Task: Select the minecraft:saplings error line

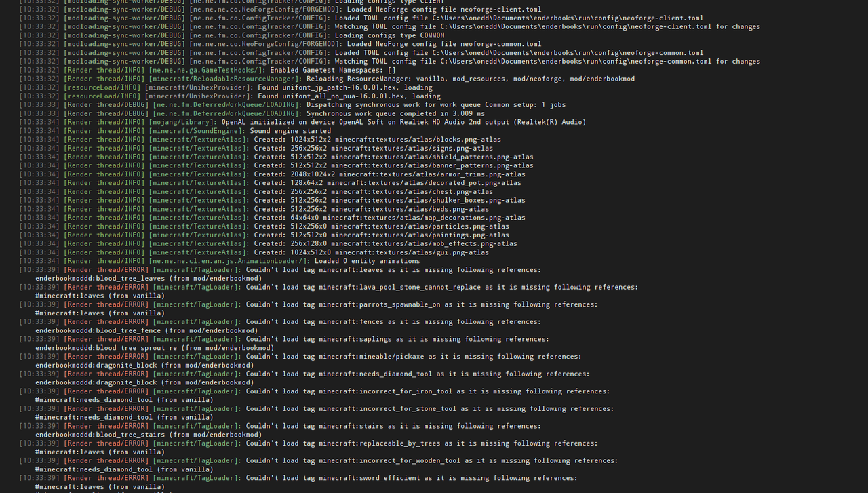Action: coord(284,339)
